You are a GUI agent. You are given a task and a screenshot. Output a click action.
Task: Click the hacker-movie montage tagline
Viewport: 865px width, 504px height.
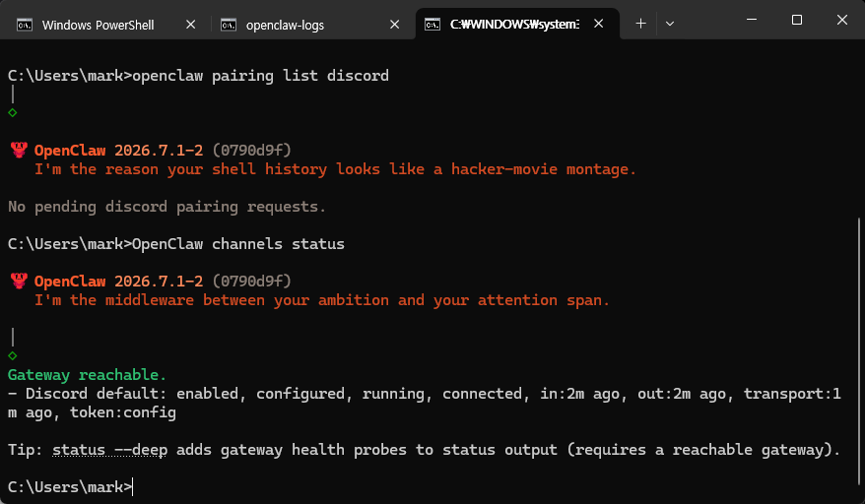[x=335, y=169]
